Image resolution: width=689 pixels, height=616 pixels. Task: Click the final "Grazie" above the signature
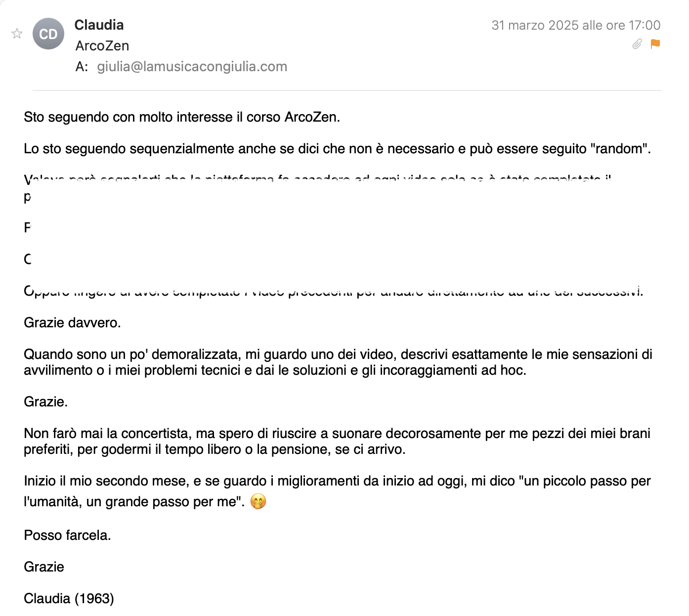point(44,567)
